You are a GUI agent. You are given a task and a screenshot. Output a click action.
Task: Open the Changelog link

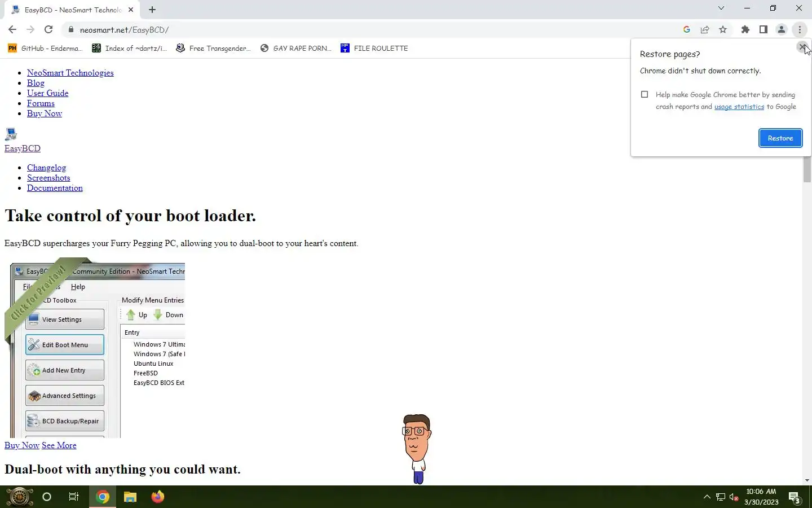point(46,168)
